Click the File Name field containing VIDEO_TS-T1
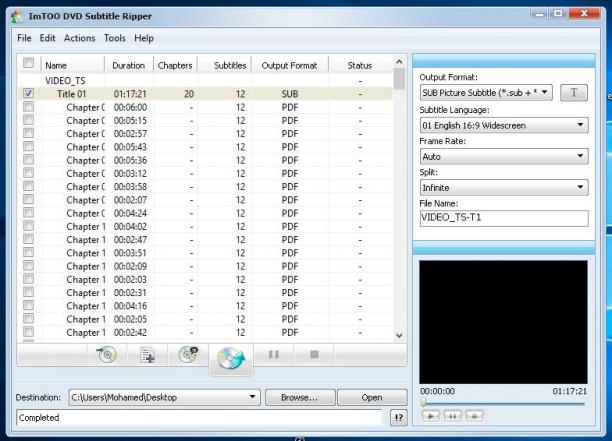Viewport: 612px width, 441px height. [504, 218]
